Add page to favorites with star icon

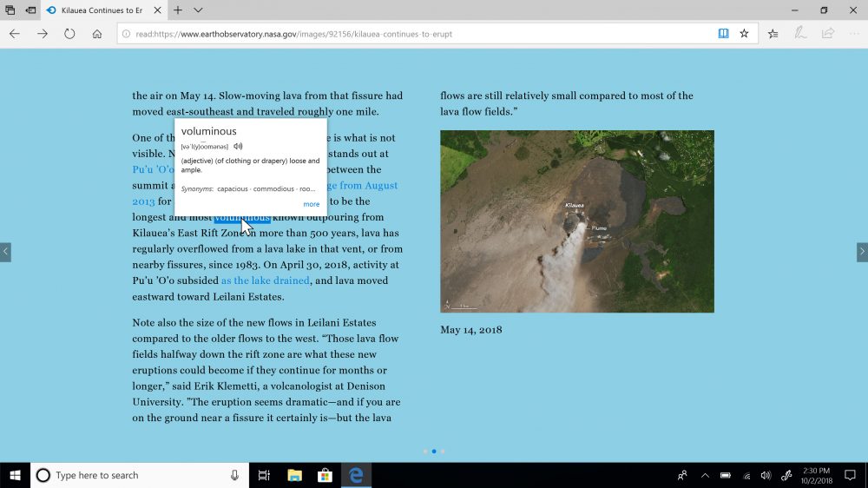pyautogui.click(x=744, y=34)
